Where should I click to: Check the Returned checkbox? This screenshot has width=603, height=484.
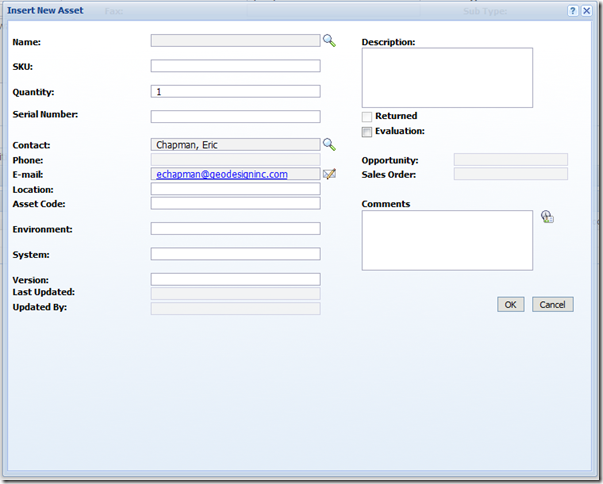(x=367, y=117)
